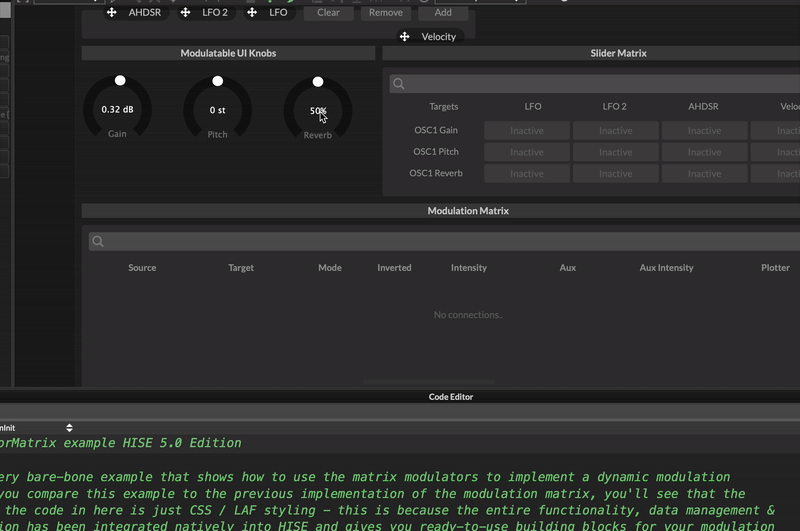The width and height of the screenshot is (800, 531).
Task: Click the Source column header
Action: click(x=142, y=268)
